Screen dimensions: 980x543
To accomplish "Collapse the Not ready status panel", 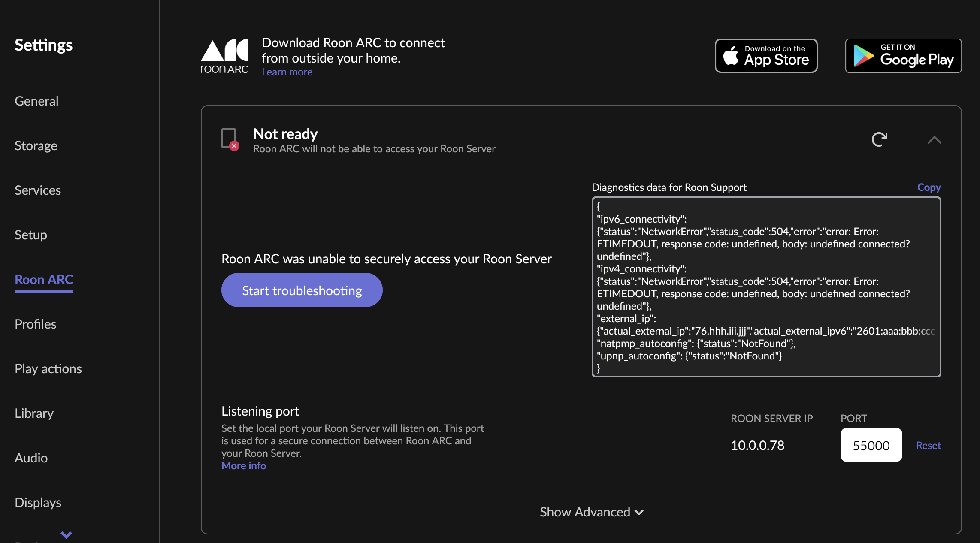I will coord(934,140).
